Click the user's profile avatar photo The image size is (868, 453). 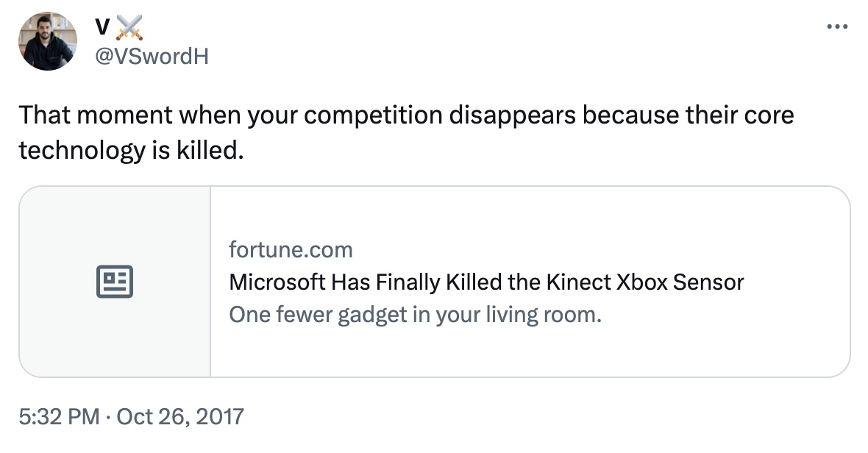(48, 41)
